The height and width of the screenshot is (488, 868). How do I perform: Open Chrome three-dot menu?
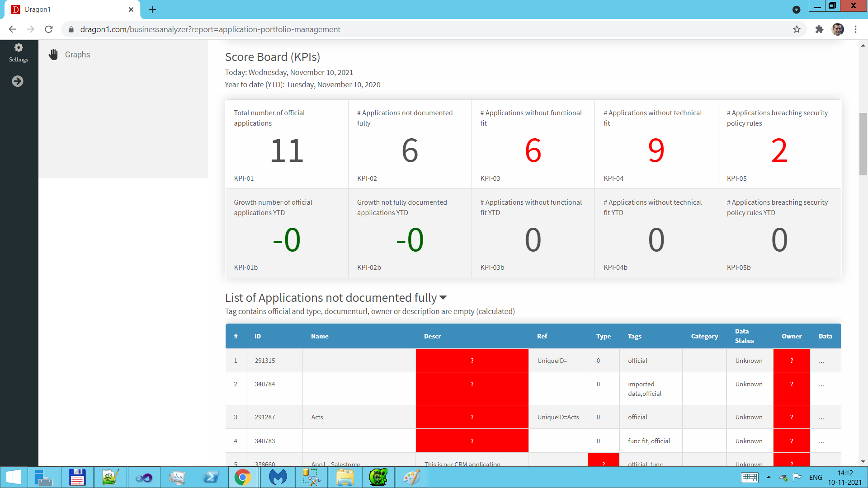pos(855,29)
